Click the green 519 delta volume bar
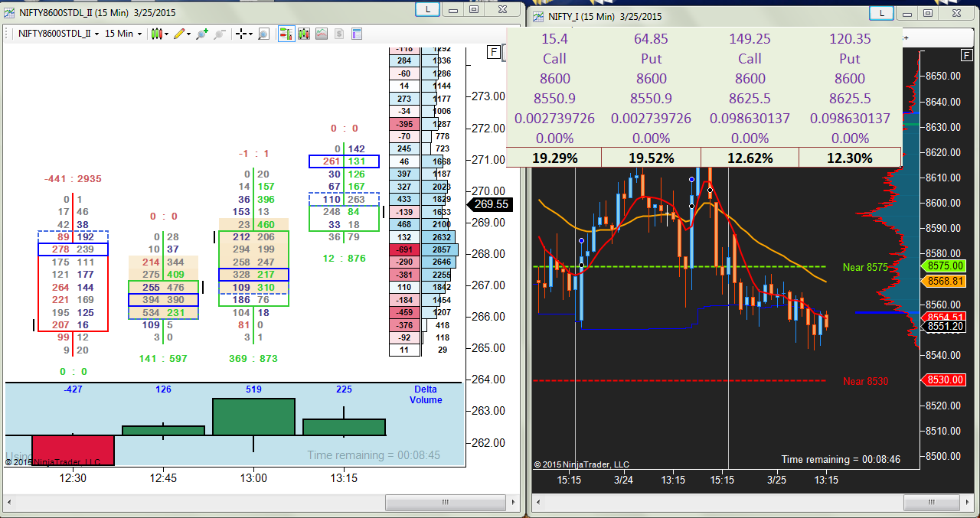 (253, 417)
